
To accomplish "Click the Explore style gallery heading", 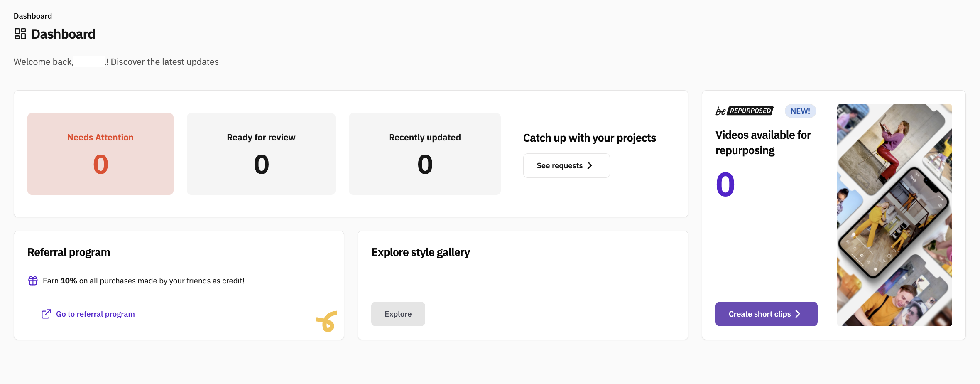I will [x=421, y=252].
